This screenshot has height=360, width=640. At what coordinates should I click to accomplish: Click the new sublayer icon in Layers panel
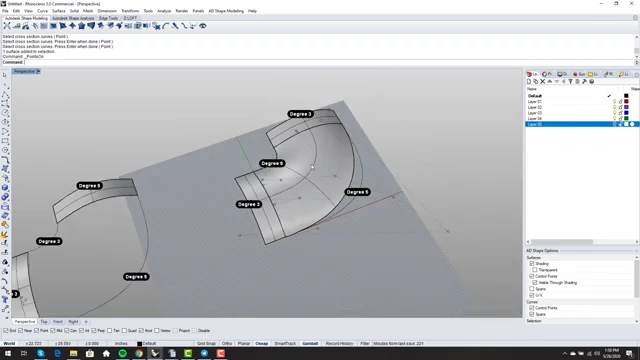536,81
